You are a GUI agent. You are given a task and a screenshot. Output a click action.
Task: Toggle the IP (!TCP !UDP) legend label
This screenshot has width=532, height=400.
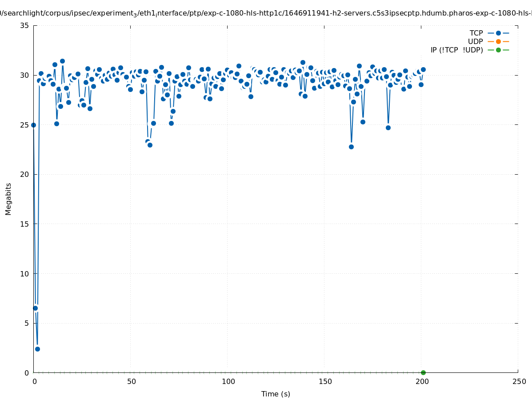456,50
